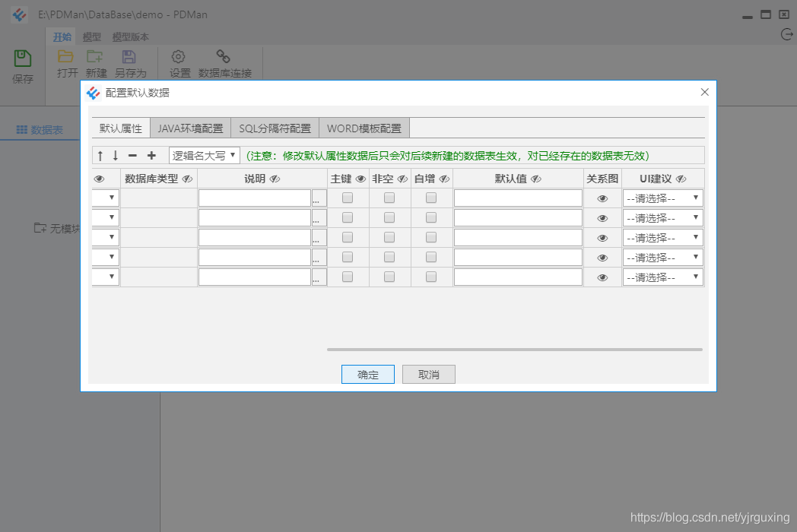Click the 确定 confirm button
Viewport: 797px width, 532px height.
(367, 374)
